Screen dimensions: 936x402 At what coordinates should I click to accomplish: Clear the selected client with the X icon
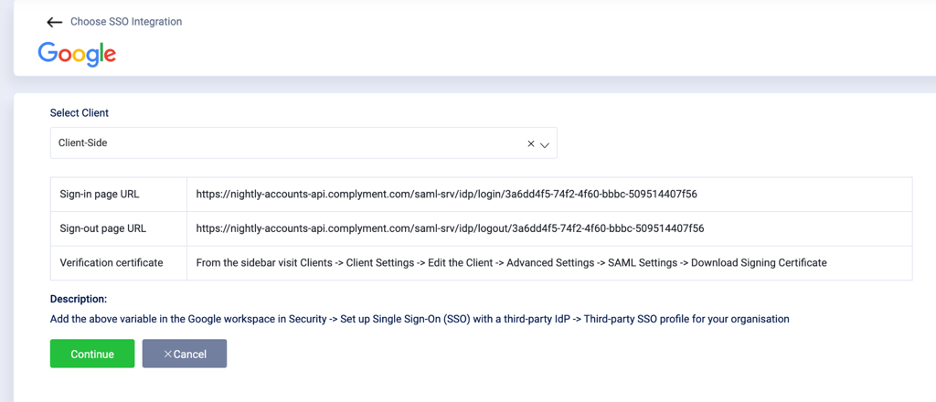(531, 144)
